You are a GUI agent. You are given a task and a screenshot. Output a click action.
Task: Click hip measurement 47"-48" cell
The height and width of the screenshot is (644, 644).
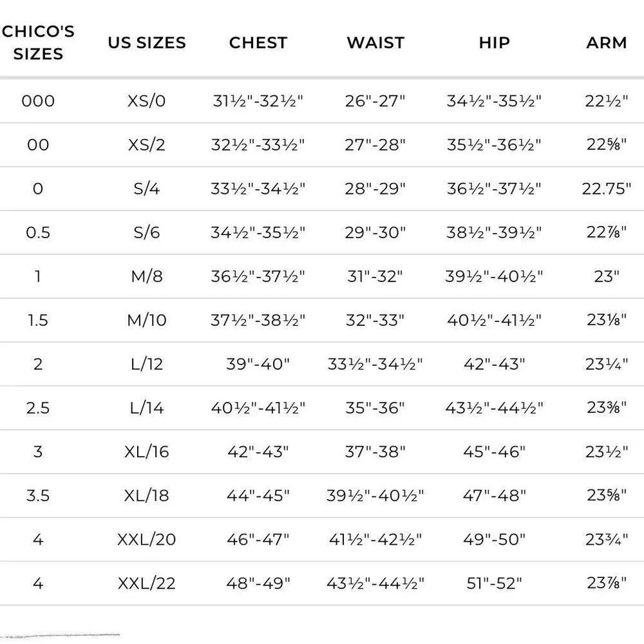[x=494, y=495]
